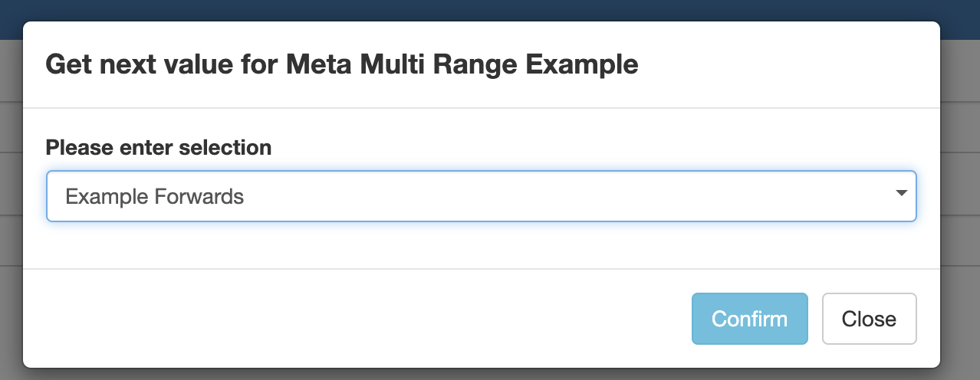Click the 'Example Forwards' selected value text
Screen dimensions: 980x380
[154, 197]
